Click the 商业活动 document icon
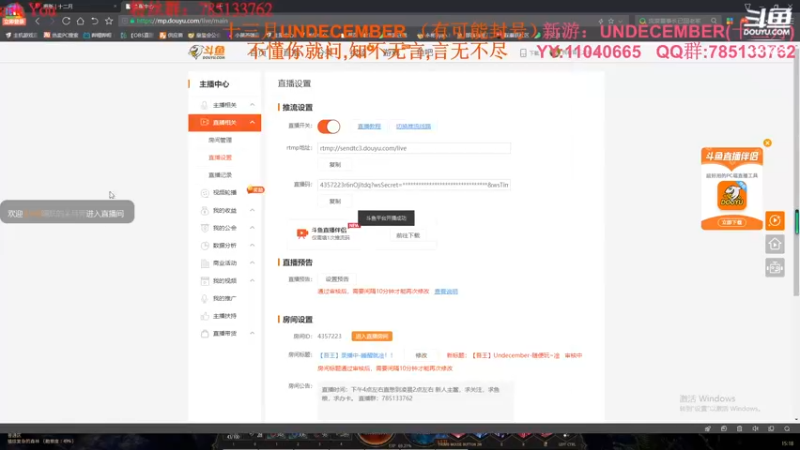The height and width of the screenshot is (450, 800). (x=205, y=263)
